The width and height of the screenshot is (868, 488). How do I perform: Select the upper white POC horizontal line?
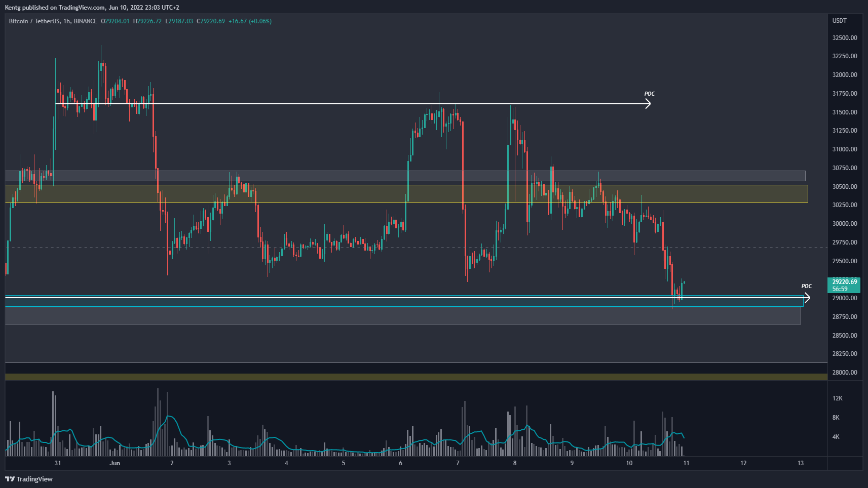coord(352,104)
